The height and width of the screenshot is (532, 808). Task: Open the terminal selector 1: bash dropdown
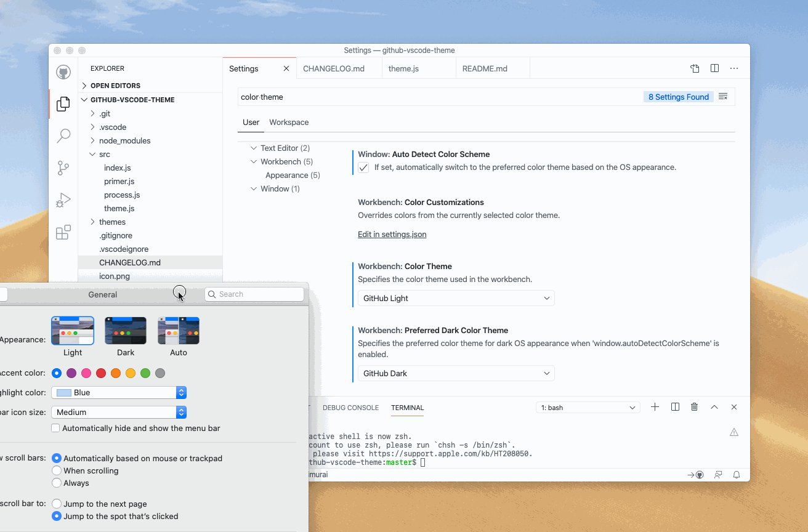(x=588, y=408)
